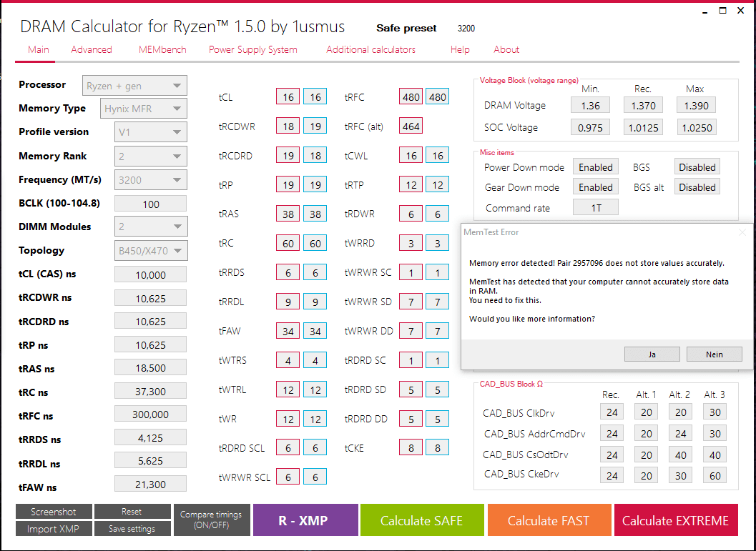Click the red-bordered tRDRD SCL value
The height and width of the screenshot is (551, 756).
click(288, 448)
